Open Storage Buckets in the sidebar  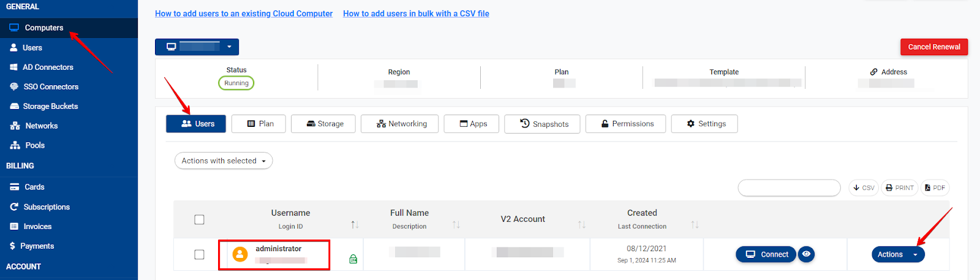[x=50, y=106]
